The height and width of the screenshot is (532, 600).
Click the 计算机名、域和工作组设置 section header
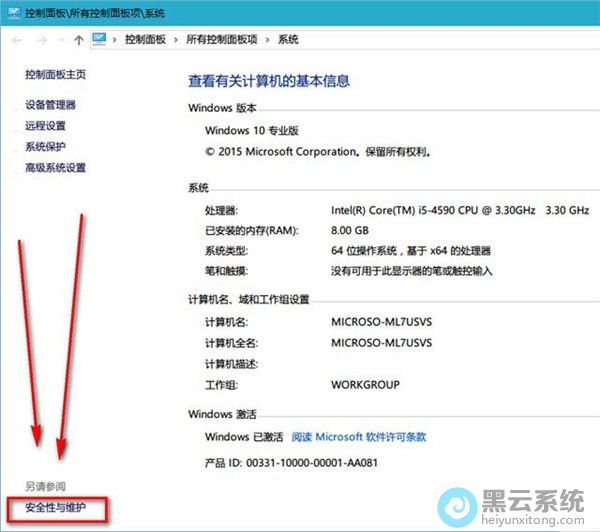pyautogui.click(x=249, y=299)
